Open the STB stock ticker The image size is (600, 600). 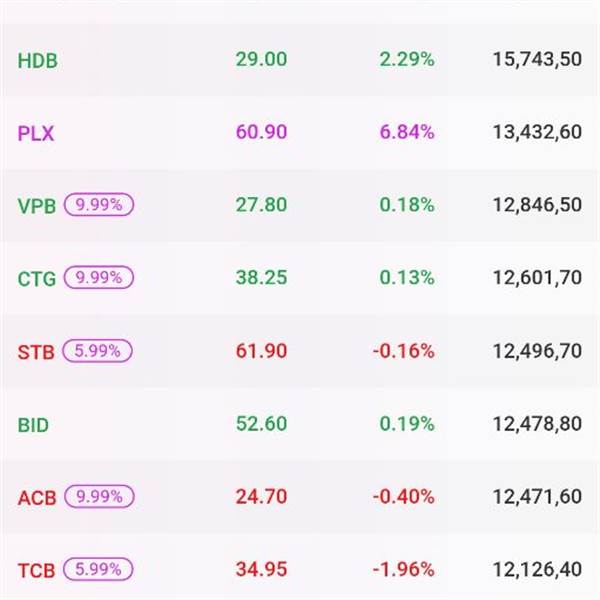(x=36, y=352)
